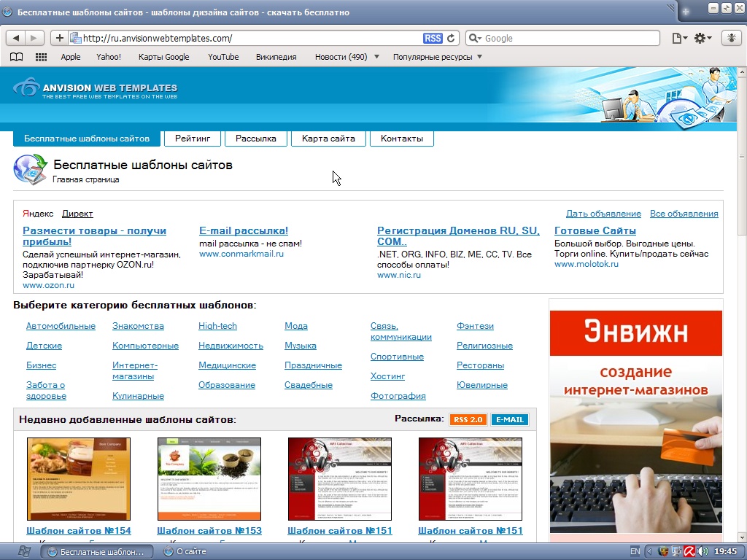Image resolution: width=747 pixels, height=560 pixels.
Task: Choose Фотография category
Action: (x=398, y=396)
